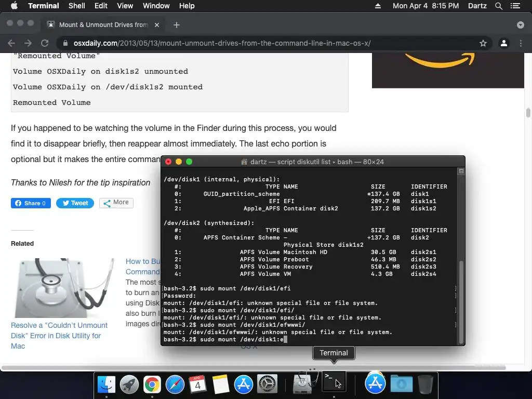This screenshot has width=532, height=399.
Task: Open the Dartz user menu
Action: tap(477, 6)
